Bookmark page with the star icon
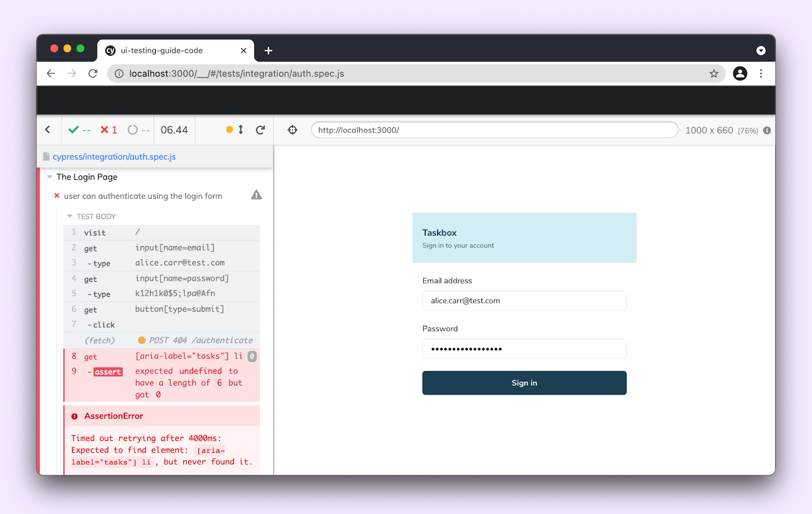 (714, 74)
